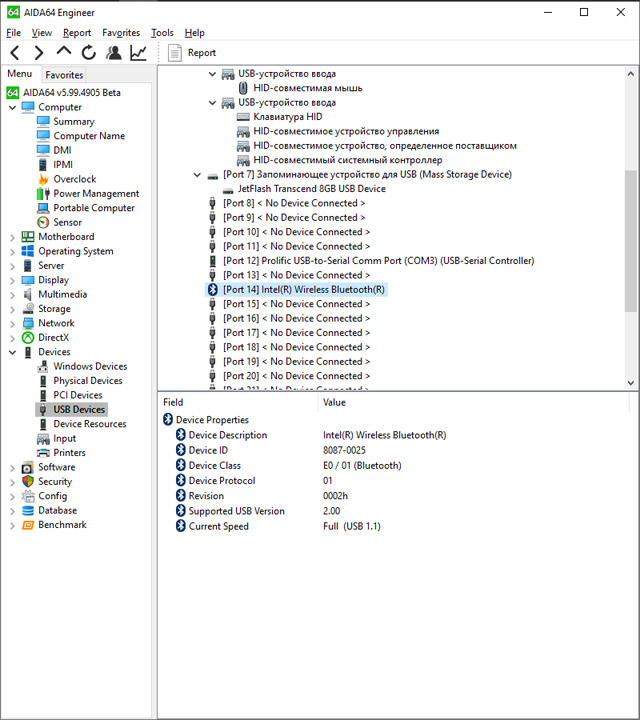The image size is (640, 720).
Task: Select USB Devices in tree
Action: coord(79,409)
